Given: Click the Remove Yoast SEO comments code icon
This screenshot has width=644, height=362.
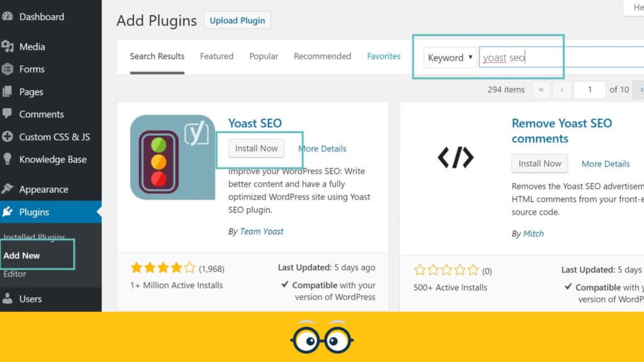Looking at the screenshot, I should click(455, 157).
